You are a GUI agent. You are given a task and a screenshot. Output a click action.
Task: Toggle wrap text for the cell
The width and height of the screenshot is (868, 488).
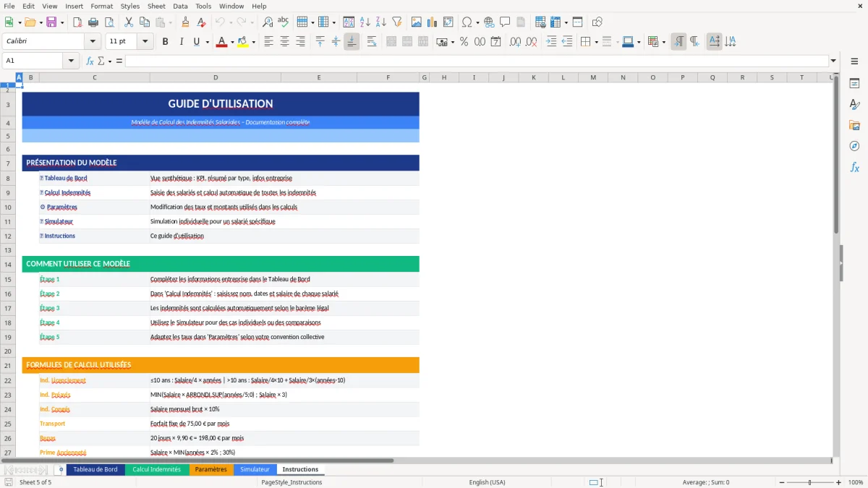[x=371, y=41]
